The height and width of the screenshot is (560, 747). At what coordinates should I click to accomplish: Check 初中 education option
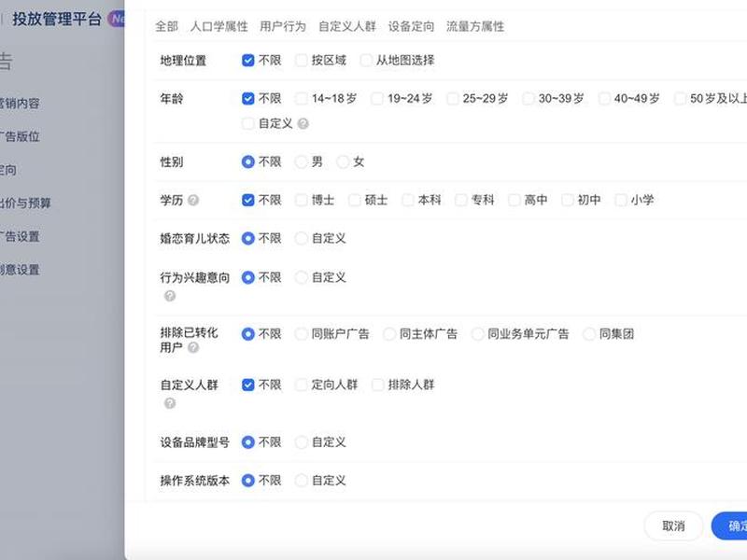click(568, 200)
